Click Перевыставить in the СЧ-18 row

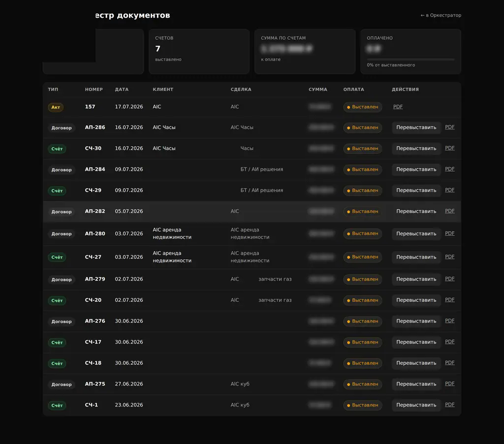tap(416, 363)
